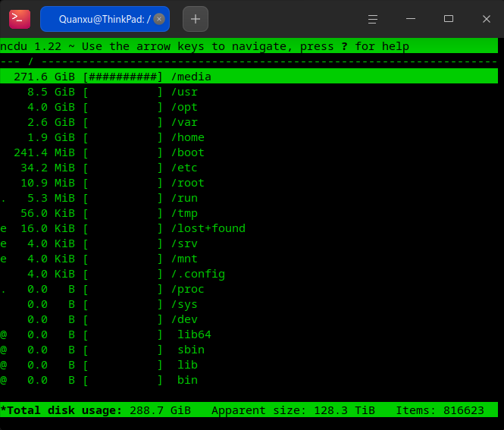This screenshot has width=504, height=430.
Task: Select the /etc directory row
Action: click(249, 168)
